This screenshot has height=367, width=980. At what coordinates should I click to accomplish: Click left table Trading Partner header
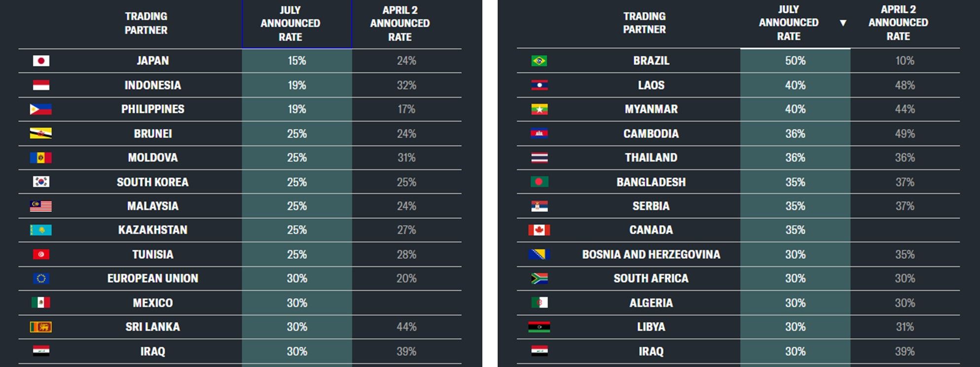coord(146,23)
